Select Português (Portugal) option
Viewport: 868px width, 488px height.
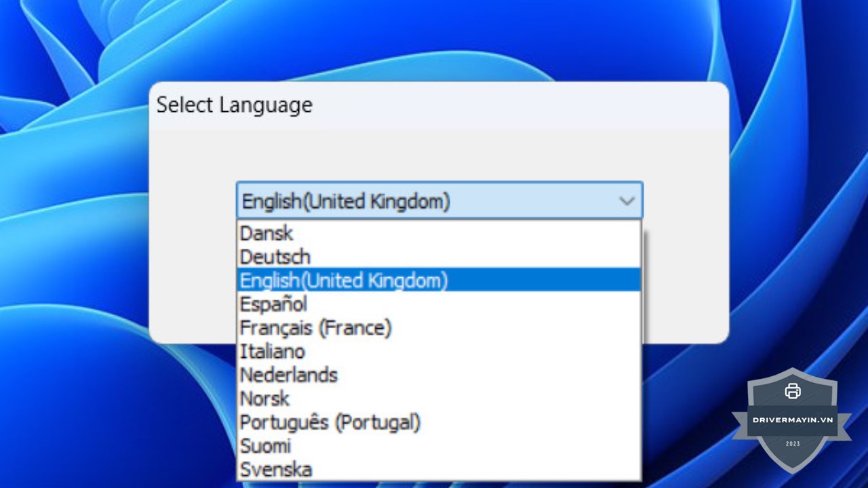tap(330, 422)
